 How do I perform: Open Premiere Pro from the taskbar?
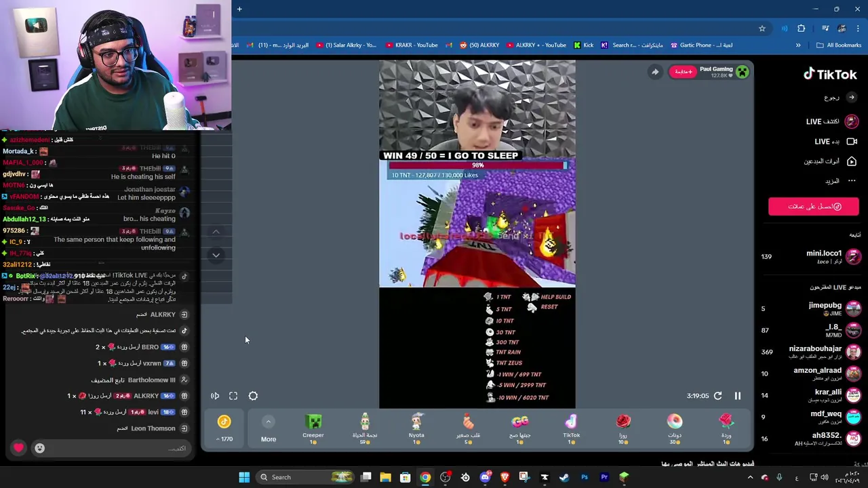604,477
